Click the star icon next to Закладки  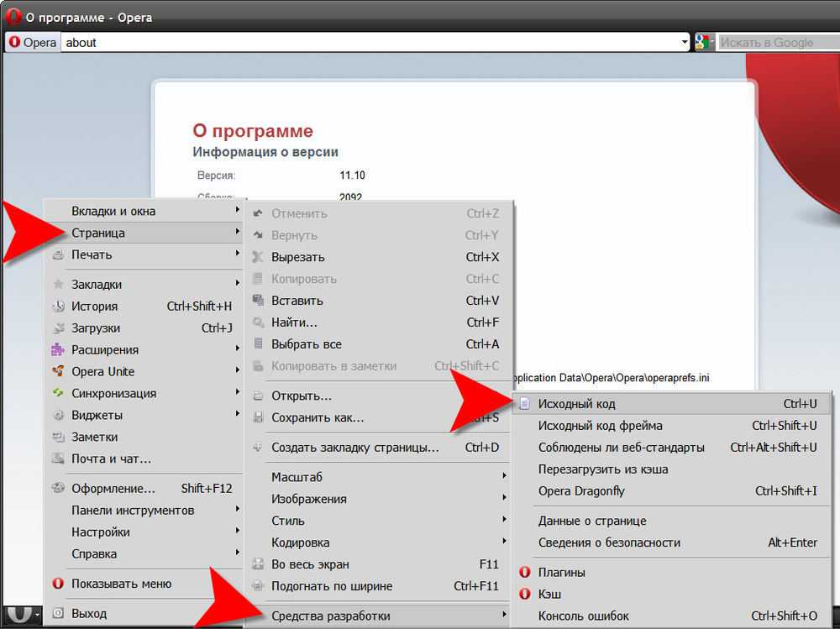[x=59, y=285]
